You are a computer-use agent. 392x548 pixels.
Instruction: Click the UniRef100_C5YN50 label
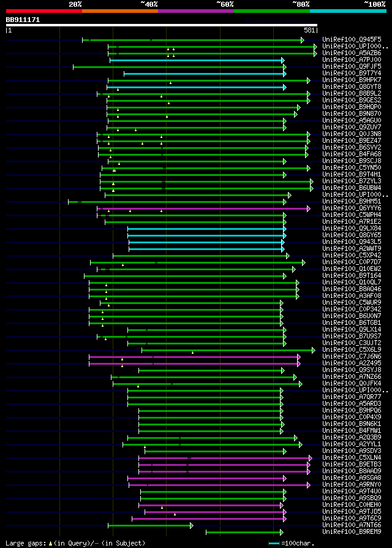[352, 168]
